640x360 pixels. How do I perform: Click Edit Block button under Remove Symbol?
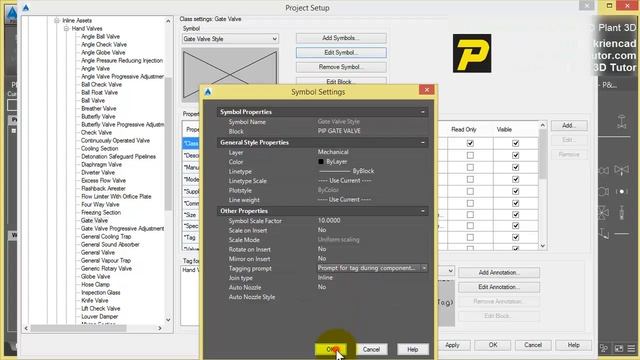pos(341,81)
